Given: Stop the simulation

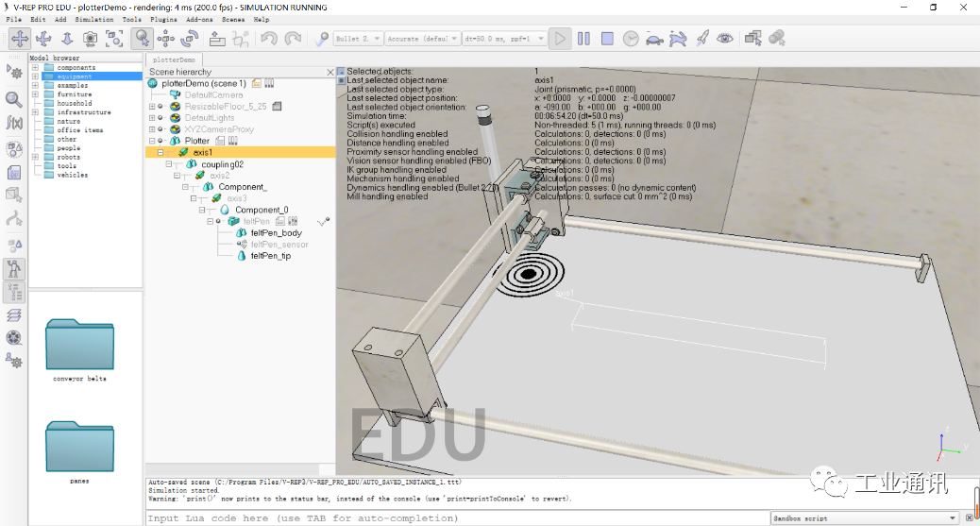Looking at the screenshot, I should (x=607, y=39).
